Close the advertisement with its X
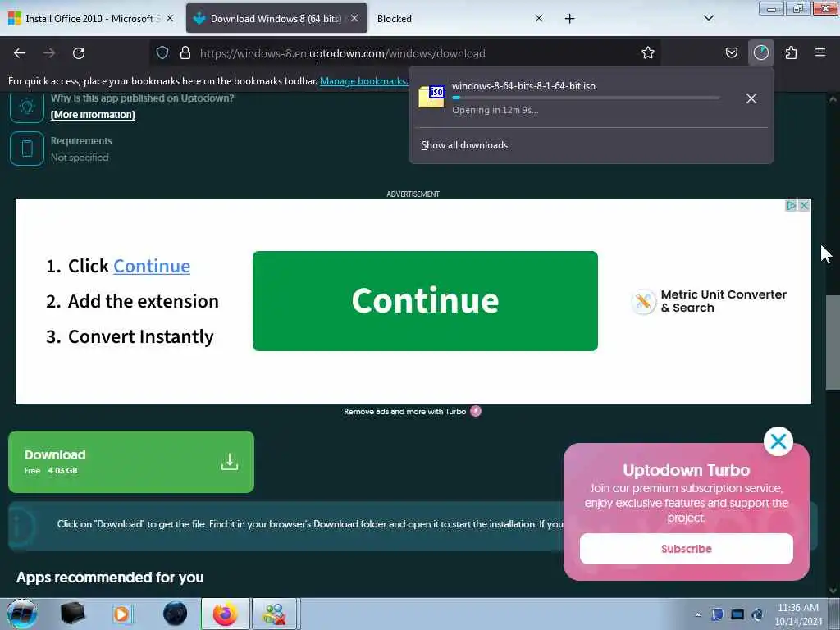 (804, 205)
